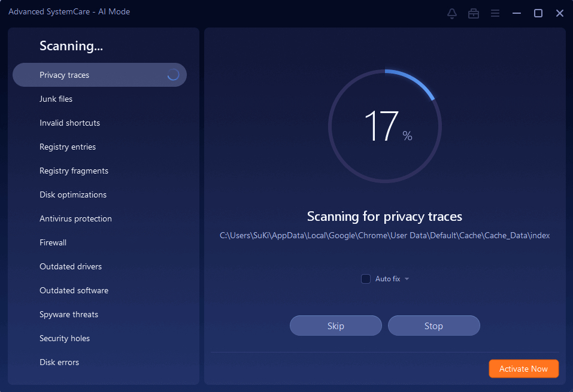This screenshot has width=573, height=392.
Task: Choose Registry entries scan item
Action: [x=68, y=147]
